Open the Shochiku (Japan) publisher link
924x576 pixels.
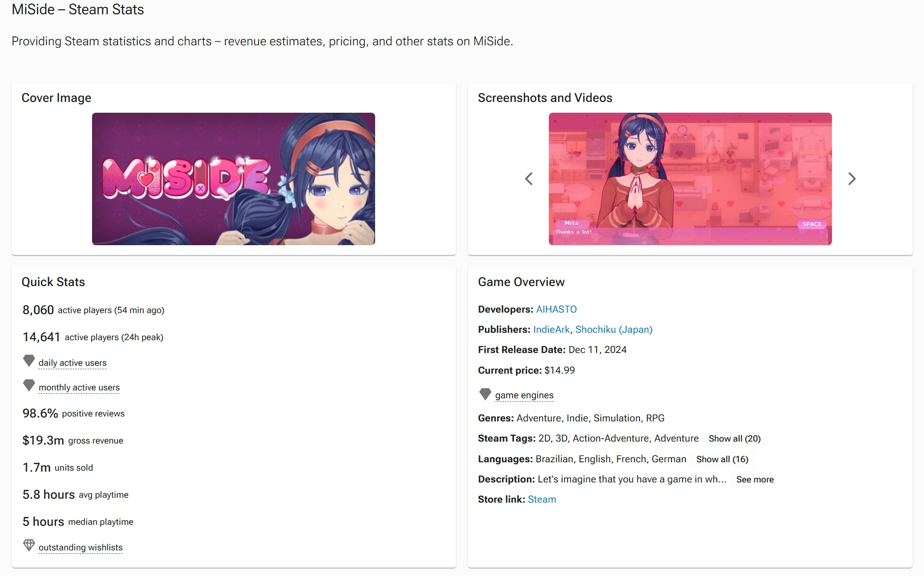pos(614,329)
